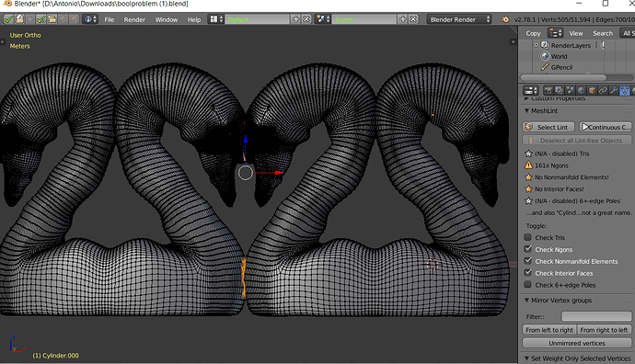Image resolution: width=635 pixels, height=364 pixels.
Task: Switch to the Constraints chain-link tab
Action: [x=603, y=90]
